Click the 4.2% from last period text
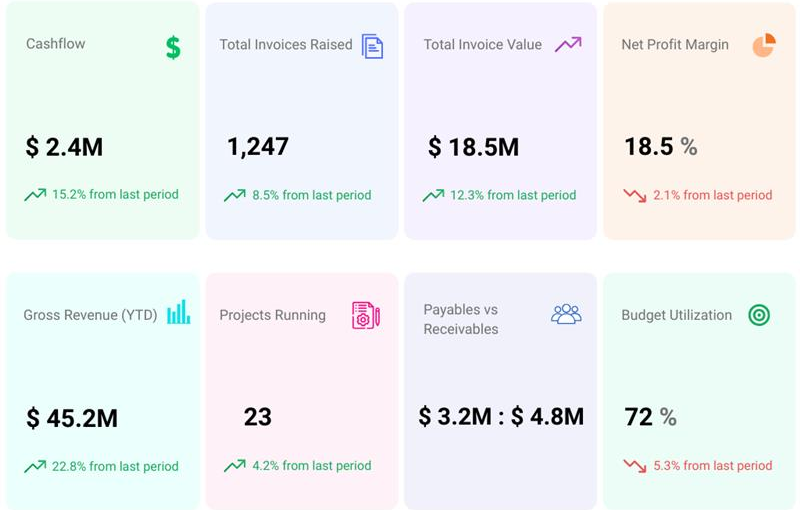The height and width of the screenshot is (510, 800). [x=311, y=465]
